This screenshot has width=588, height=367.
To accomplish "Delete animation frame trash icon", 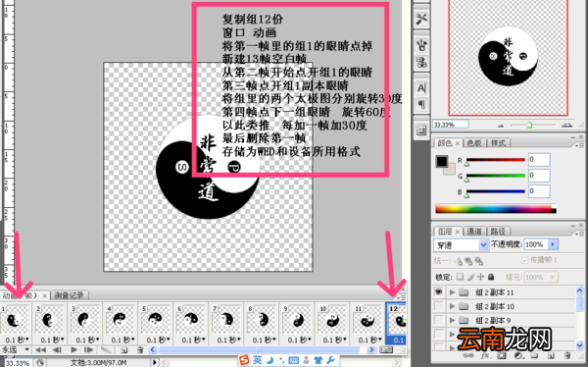I will tap(140, 350).
